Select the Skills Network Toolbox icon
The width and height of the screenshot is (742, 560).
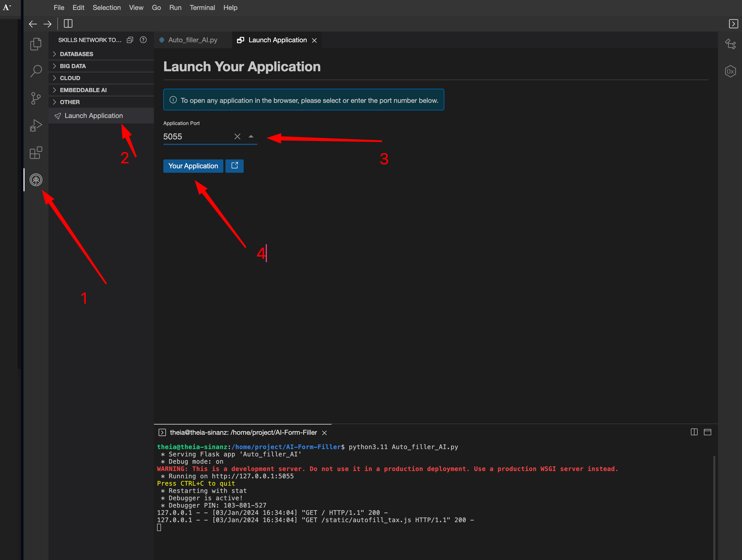35,180
